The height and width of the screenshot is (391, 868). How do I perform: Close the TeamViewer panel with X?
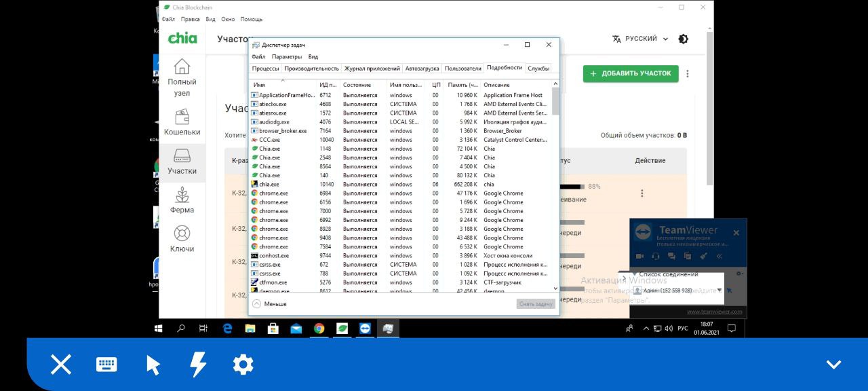click(736, 233)
